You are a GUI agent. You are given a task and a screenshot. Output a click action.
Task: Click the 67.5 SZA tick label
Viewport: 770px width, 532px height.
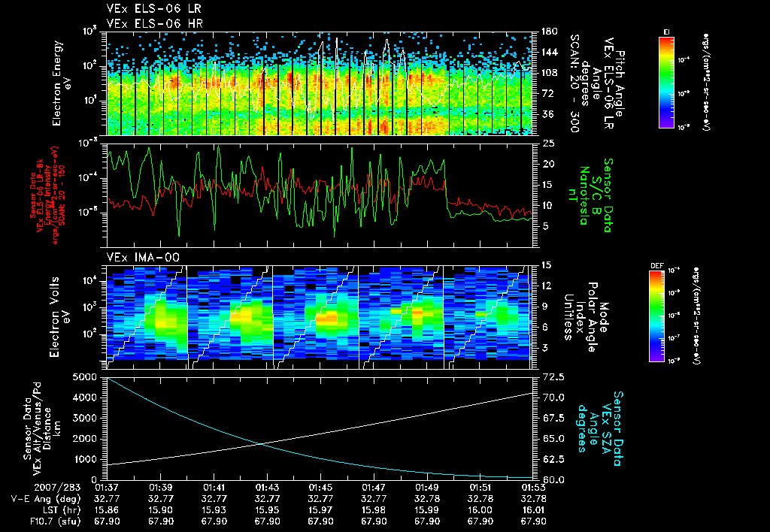[553, 418]
